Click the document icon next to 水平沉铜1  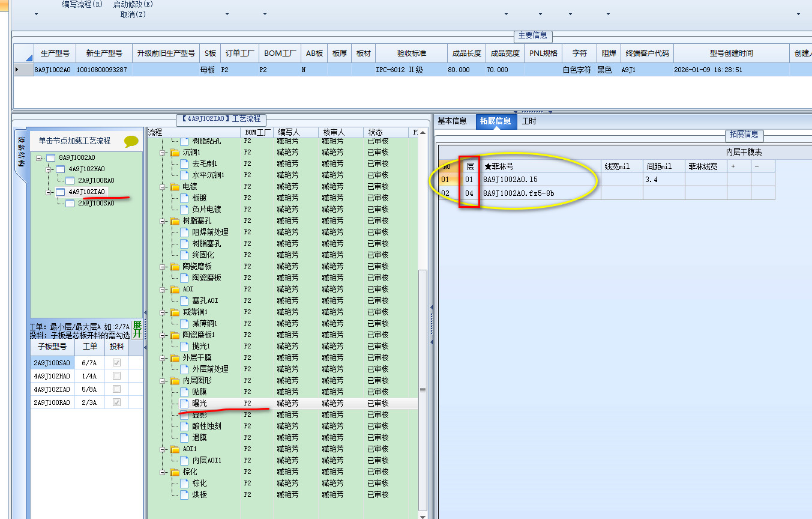click(184, 175)
